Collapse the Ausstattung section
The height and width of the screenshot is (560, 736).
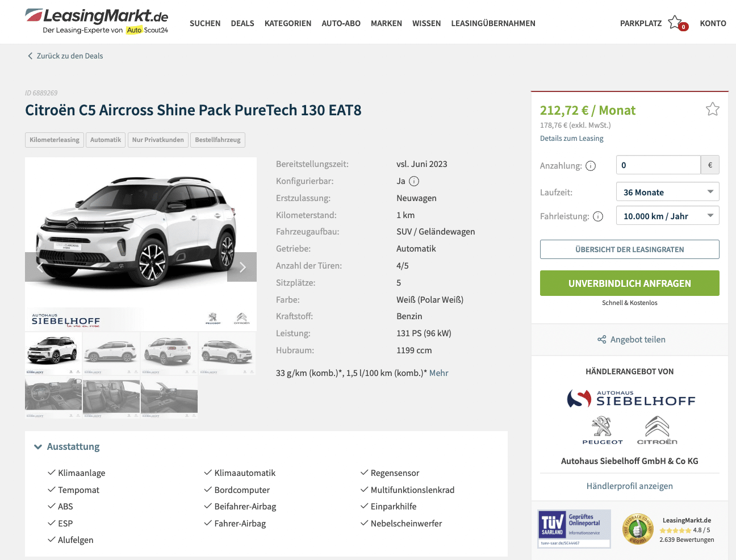[x=66, y=446]
